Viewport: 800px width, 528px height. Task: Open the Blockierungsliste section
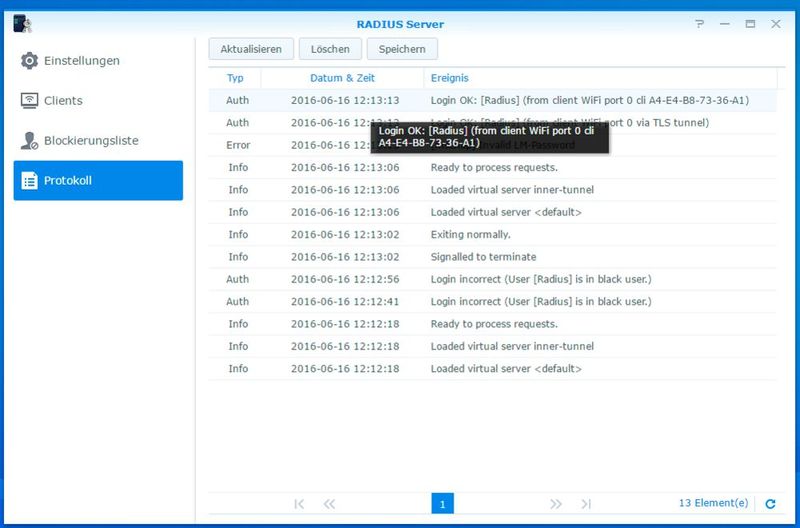98,140
